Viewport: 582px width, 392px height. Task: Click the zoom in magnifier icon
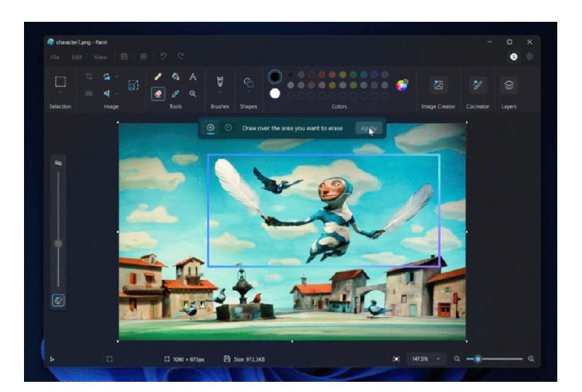(x=531, y=359)
